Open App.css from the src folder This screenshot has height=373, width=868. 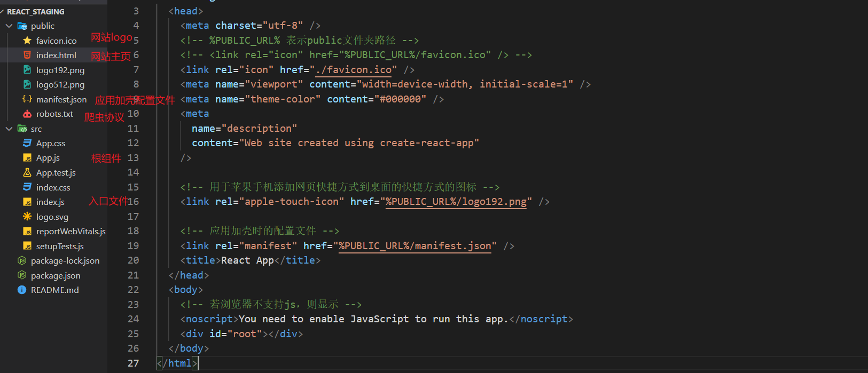coord(51,143)
